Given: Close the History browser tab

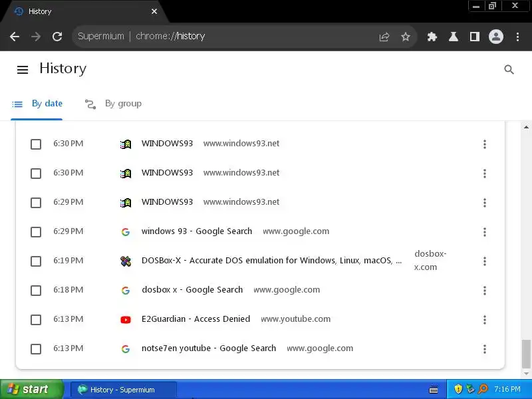Looking at the screenshot, I should coord(154,11).
